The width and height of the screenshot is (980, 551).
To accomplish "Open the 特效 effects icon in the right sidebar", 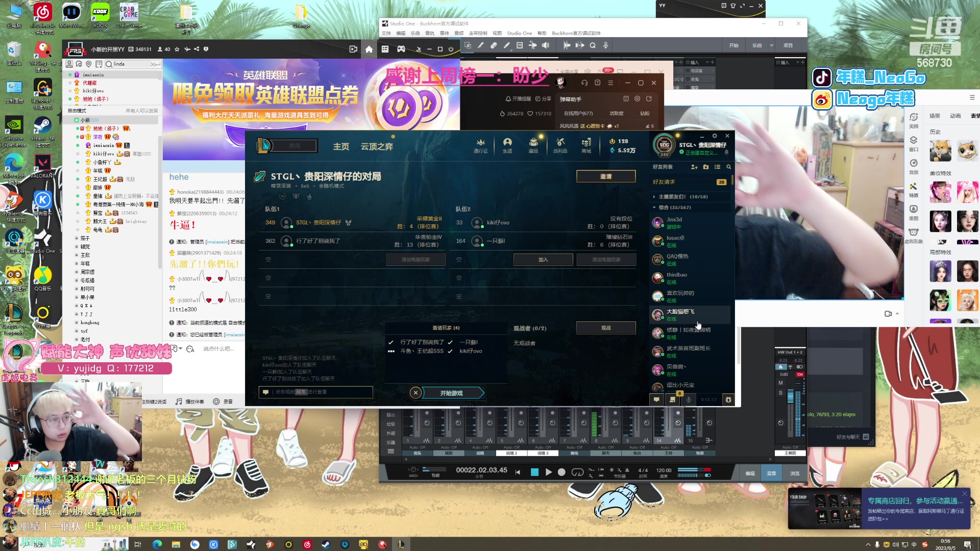I will click(x=913, y=189).
